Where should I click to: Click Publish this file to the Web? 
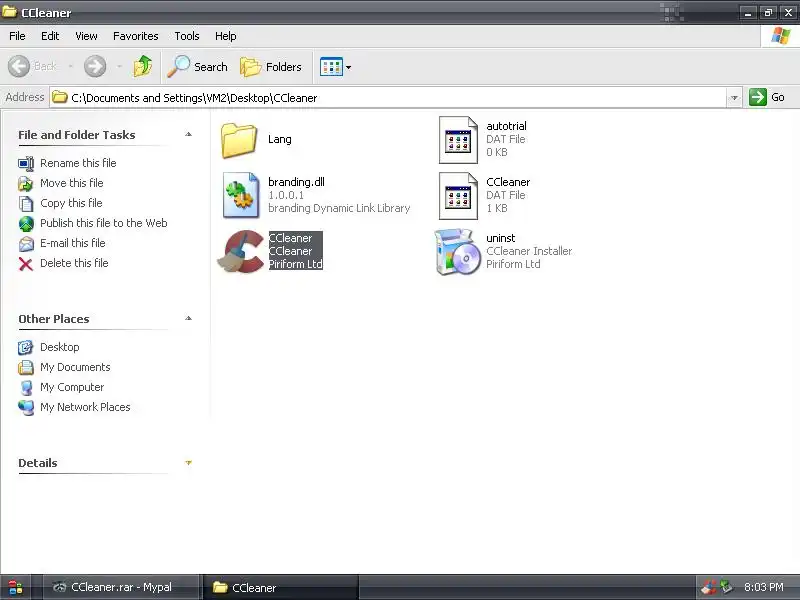click(104, 223)
